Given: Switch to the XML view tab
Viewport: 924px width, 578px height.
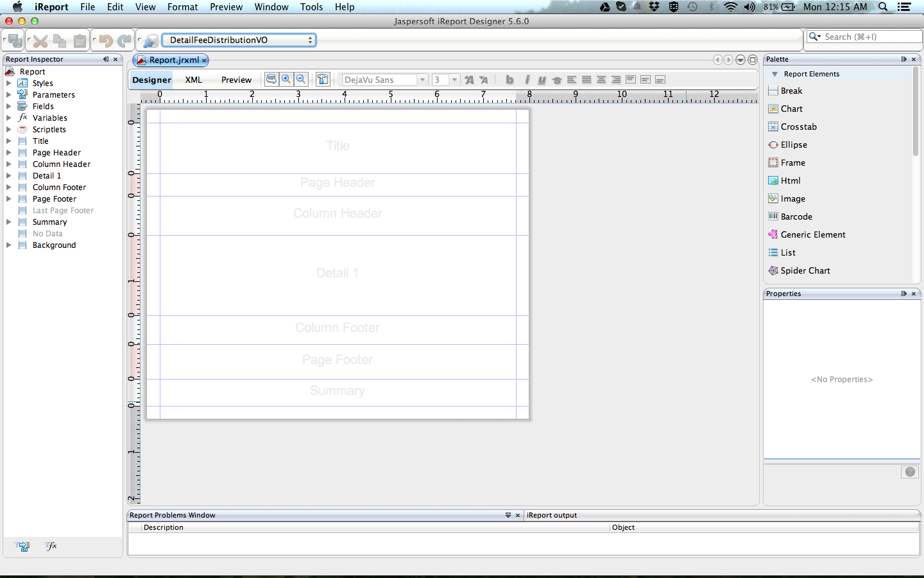Looking at the screenshot, I should pos(194,80).
